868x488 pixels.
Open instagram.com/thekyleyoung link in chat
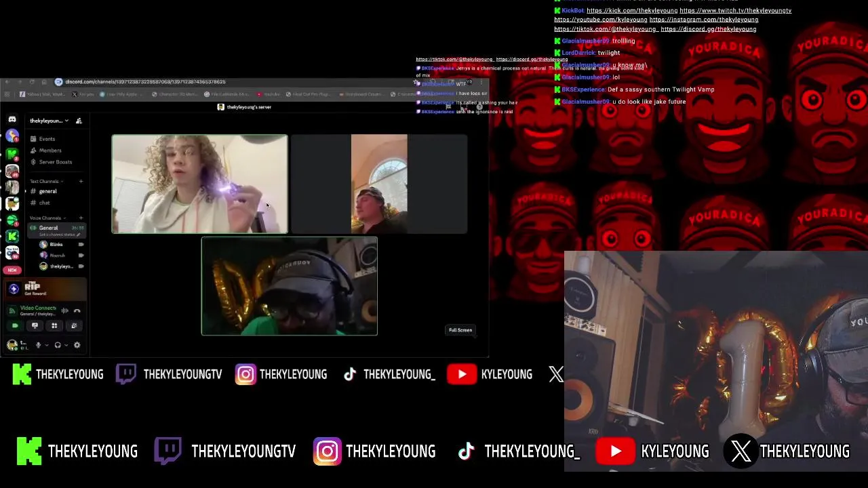pyautogui.click(x=704, y=20)
